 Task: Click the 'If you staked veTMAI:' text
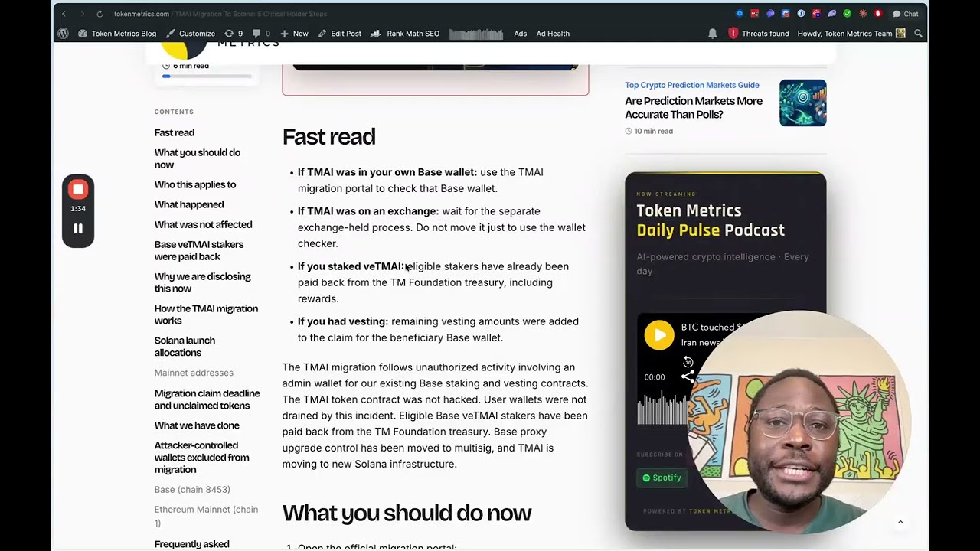351,266
